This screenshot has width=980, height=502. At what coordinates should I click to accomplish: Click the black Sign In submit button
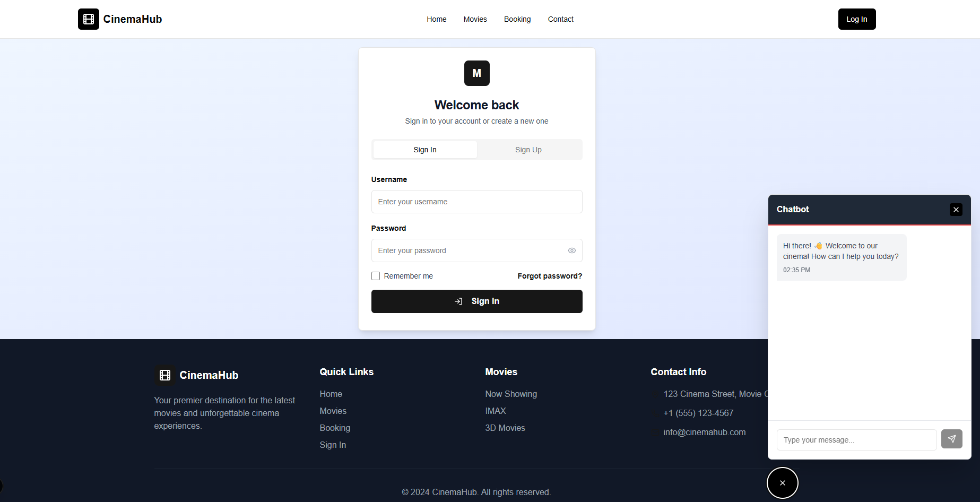[x=476, y=301]
